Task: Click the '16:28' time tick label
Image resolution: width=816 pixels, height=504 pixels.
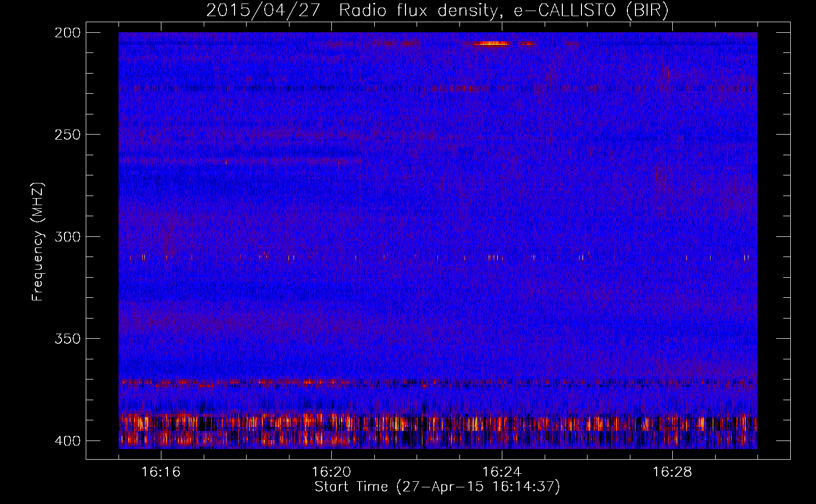Action: 672,472
